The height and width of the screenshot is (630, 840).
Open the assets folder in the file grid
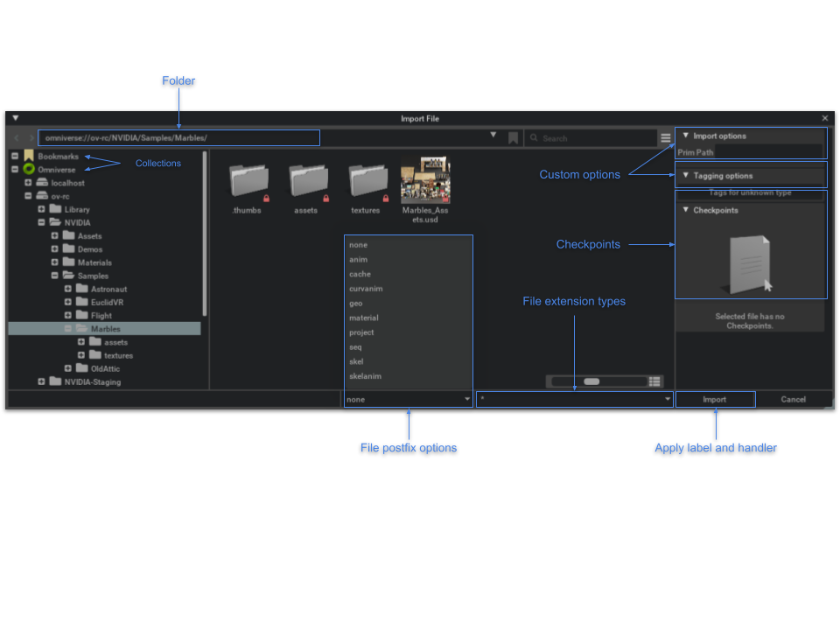(x=308, y=179)
